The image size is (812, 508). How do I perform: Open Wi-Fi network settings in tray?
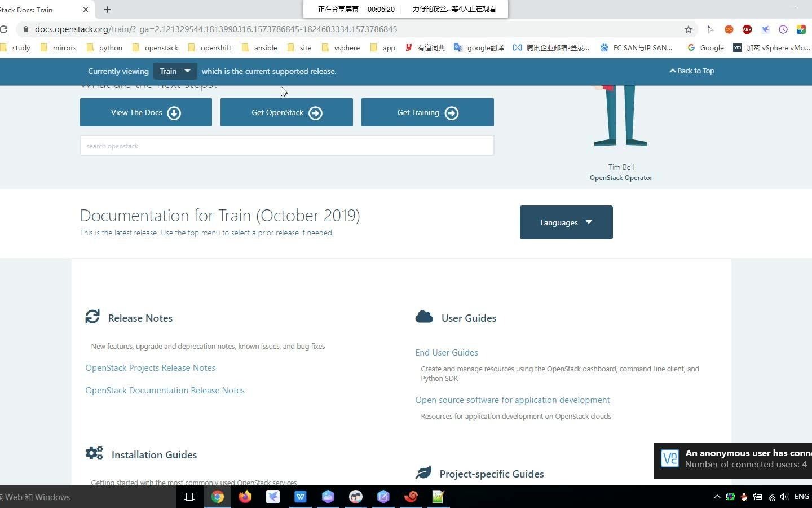pos(771,497)
